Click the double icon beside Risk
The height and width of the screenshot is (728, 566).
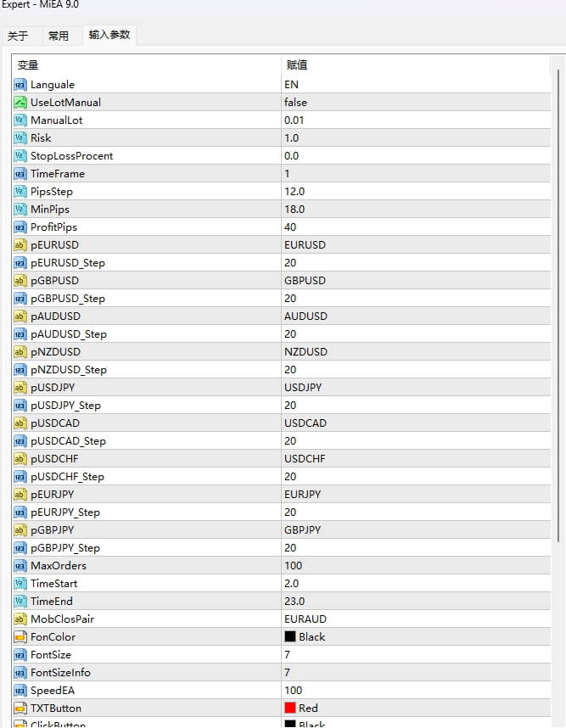pyautogui.click(x=20, y=138)
